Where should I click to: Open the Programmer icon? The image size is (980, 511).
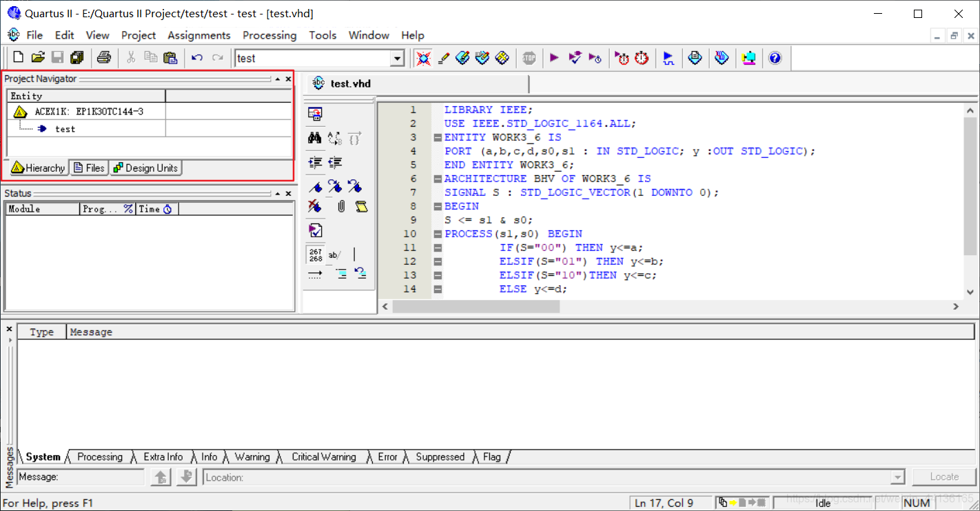pyautogui.click(x=722, y=58)
